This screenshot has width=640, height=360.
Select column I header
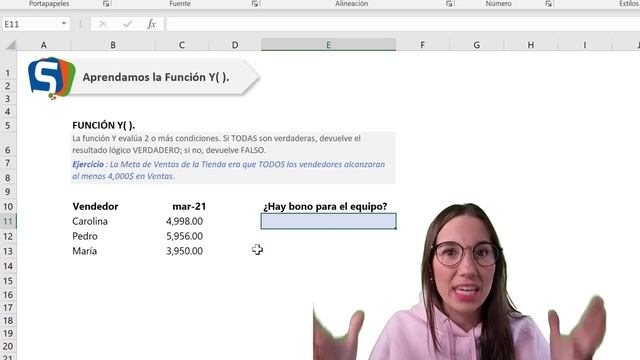(584, 45)
